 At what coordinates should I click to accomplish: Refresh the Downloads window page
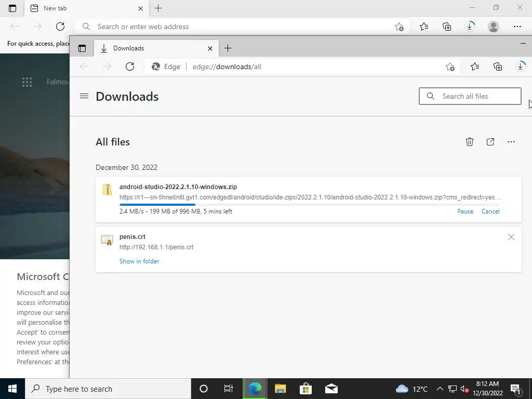pos(129,66)
